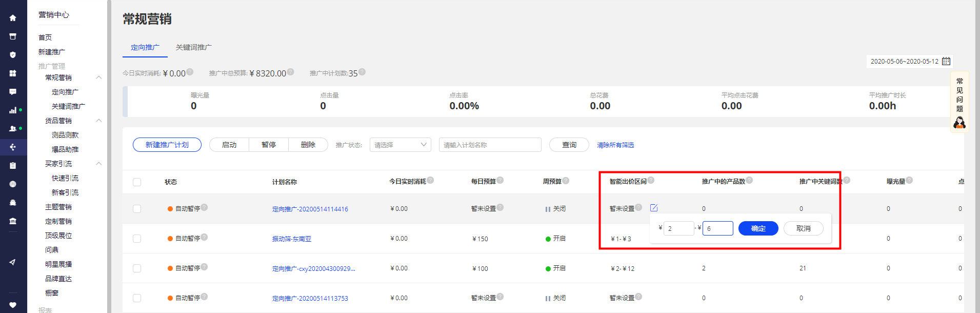980x313 pixels.
Task: Check the box for 振动筛-东南亚 row
Action: click(x=137, y=239)
